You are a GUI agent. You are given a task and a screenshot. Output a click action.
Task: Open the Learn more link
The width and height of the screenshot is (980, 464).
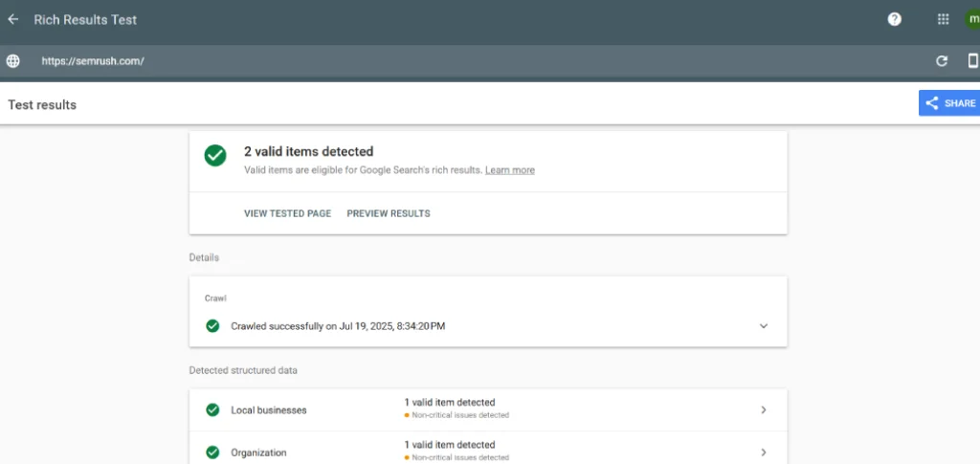coord(510,170)
